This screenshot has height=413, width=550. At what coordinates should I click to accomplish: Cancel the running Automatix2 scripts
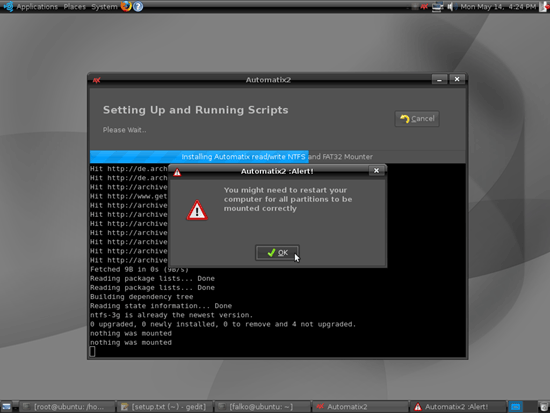417,119
